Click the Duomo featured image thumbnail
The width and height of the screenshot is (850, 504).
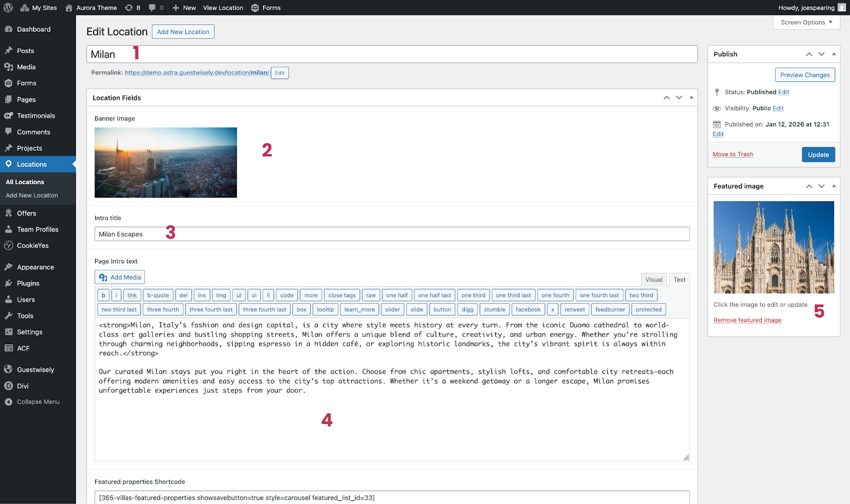(773, 247)
